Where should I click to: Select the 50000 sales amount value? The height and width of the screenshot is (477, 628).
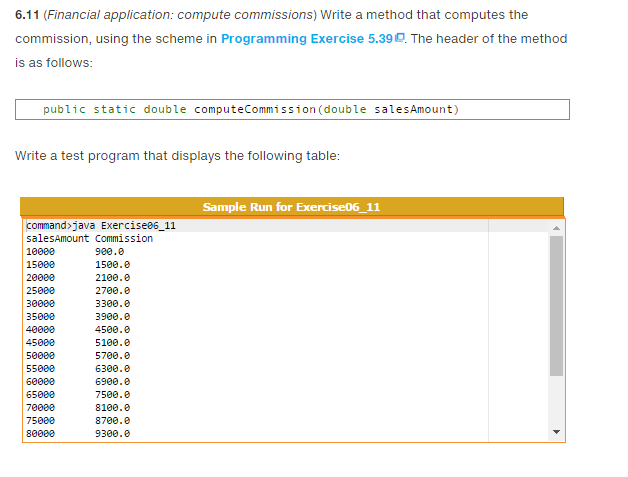pyautogui.click(x=40, y=356)
